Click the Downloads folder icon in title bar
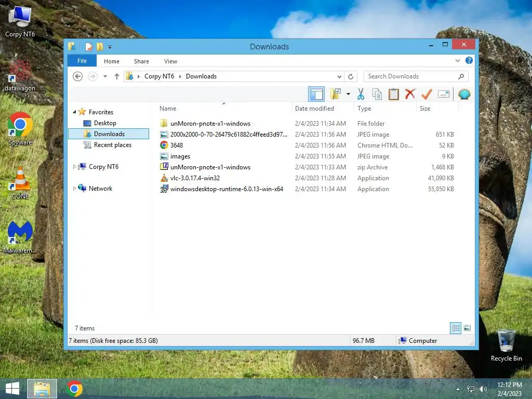Viewport: 532px width, 399px height. [x=72, y=46]
